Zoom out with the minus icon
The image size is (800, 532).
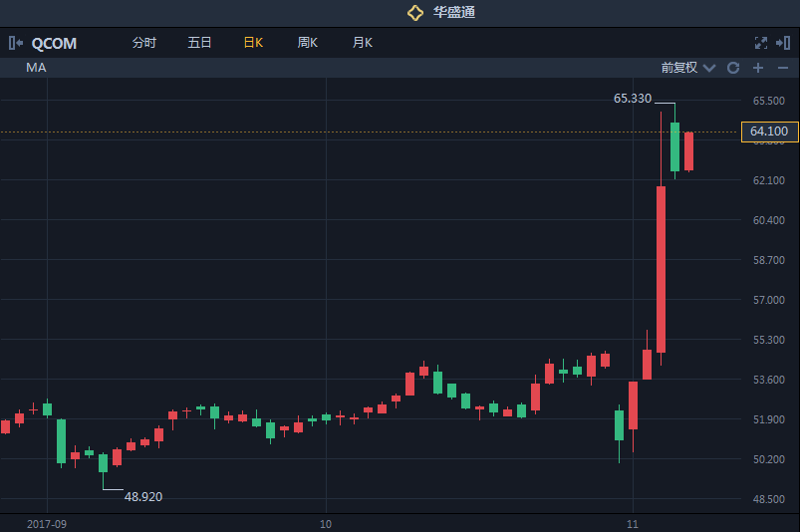782,68
